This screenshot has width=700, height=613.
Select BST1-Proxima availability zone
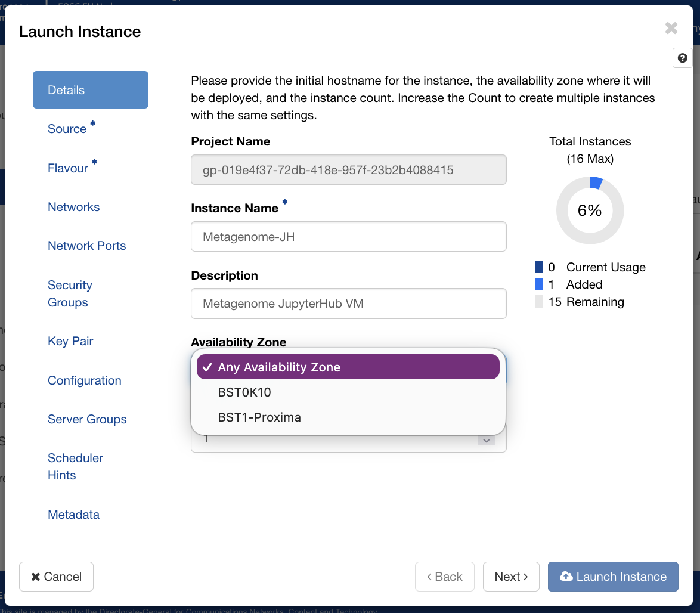coord(348,417)
